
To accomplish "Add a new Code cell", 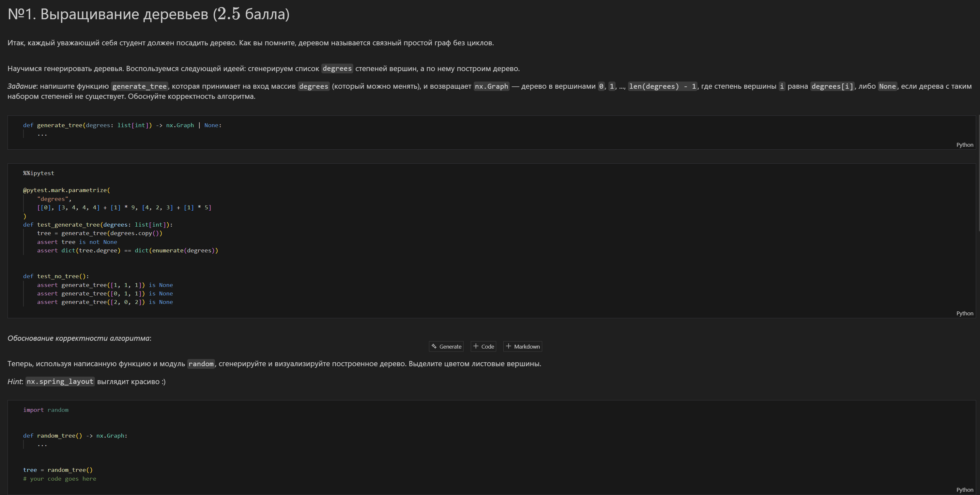I will 483,346.
